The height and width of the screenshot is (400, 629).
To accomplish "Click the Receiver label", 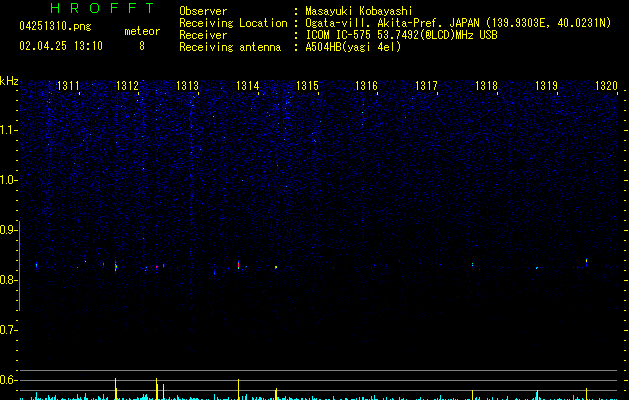I will coord(203,35).
